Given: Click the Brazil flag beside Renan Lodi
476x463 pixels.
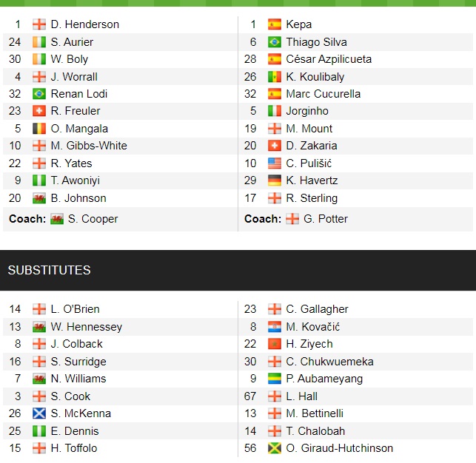Looking at the screenshot, I should pyautogui.click(x=39, y=94).
